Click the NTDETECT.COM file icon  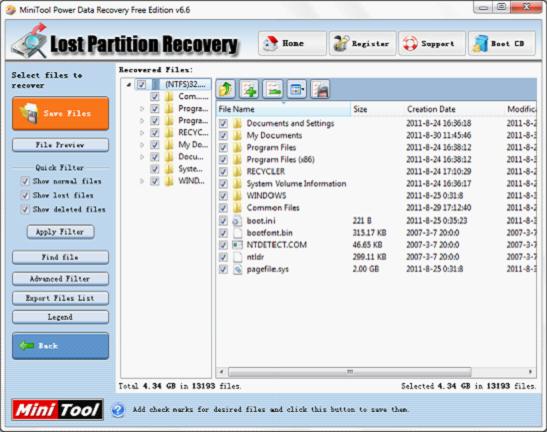pyautogui.click(x=237, y=245)
